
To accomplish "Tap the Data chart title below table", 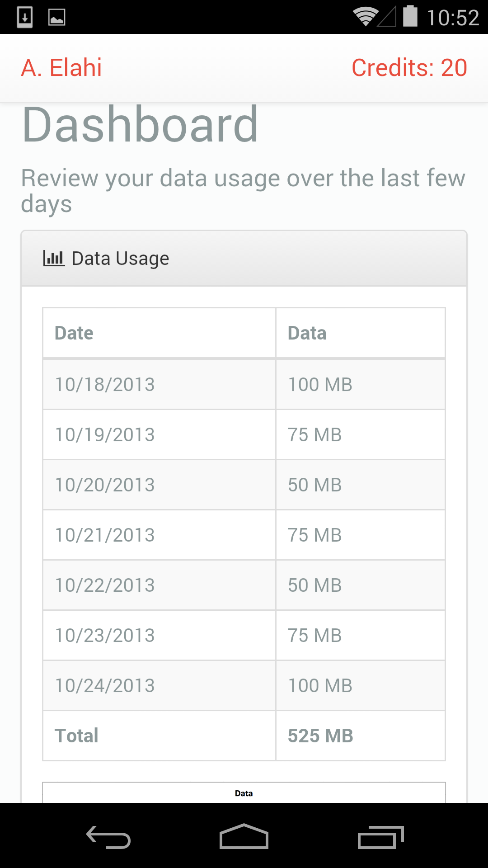I will click(x=244, y=793).
